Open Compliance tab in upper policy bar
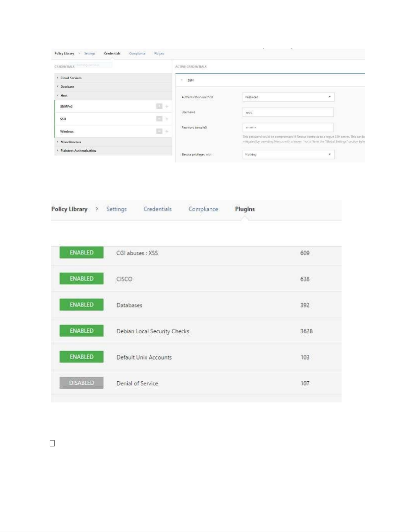This screenshot has height=532, width=411. (x=137, y=53)
